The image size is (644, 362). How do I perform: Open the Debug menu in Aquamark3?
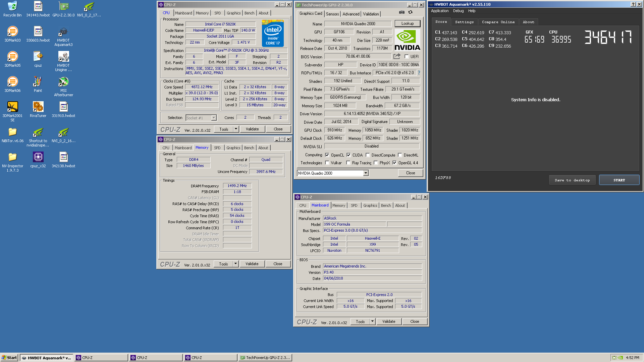tap(458, 11)
